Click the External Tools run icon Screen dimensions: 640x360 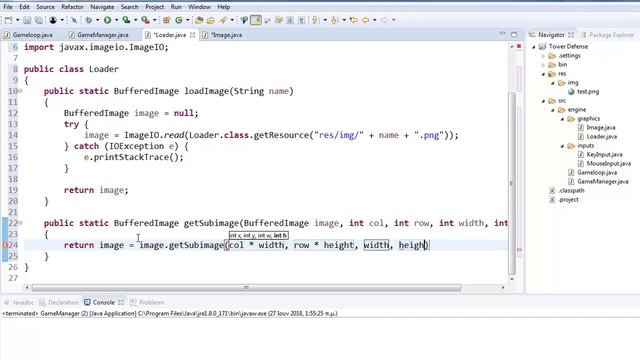coord(145,20)
